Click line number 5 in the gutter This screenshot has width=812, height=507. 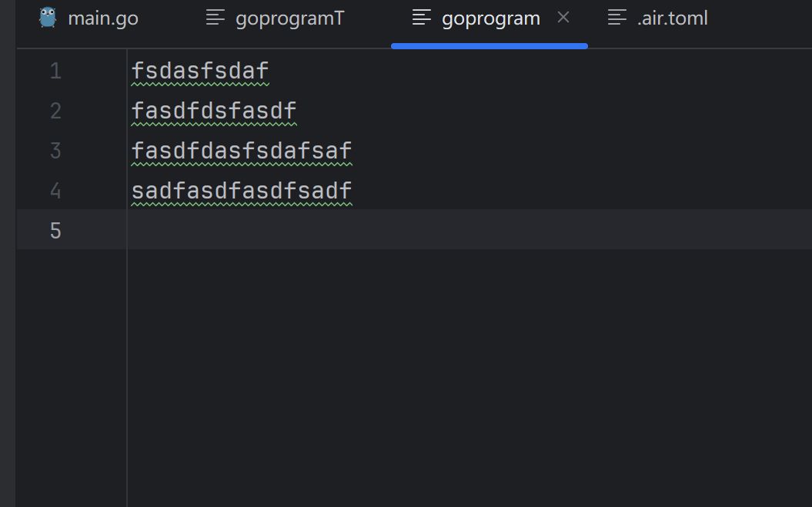click(x=55, y=231)
